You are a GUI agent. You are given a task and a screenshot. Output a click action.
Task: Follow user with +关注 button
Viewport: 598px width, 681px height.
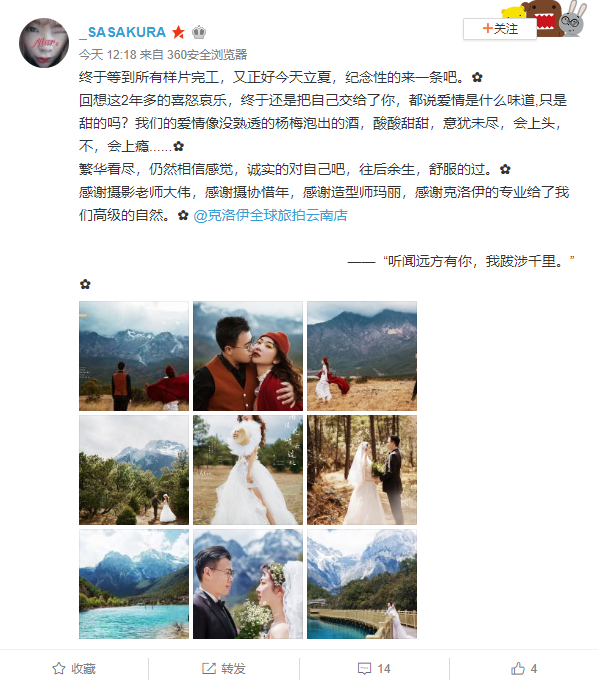coord(499,29)
